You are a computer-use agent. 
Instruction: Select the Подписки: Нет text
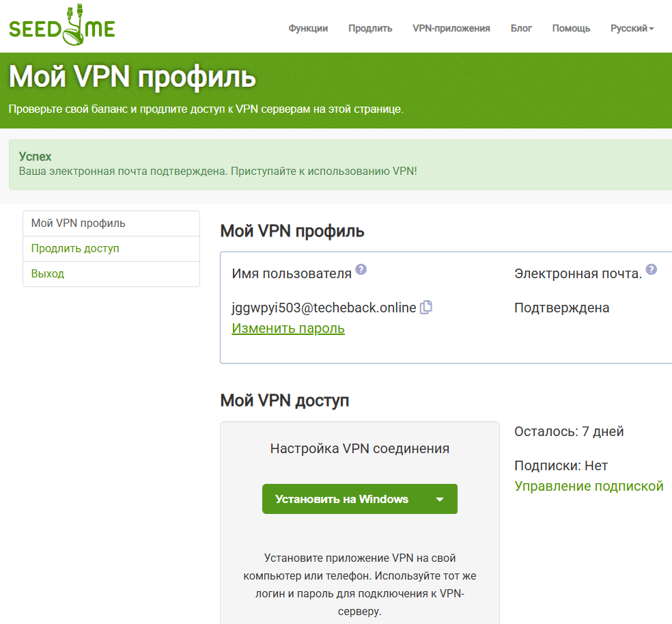(561, 465)
